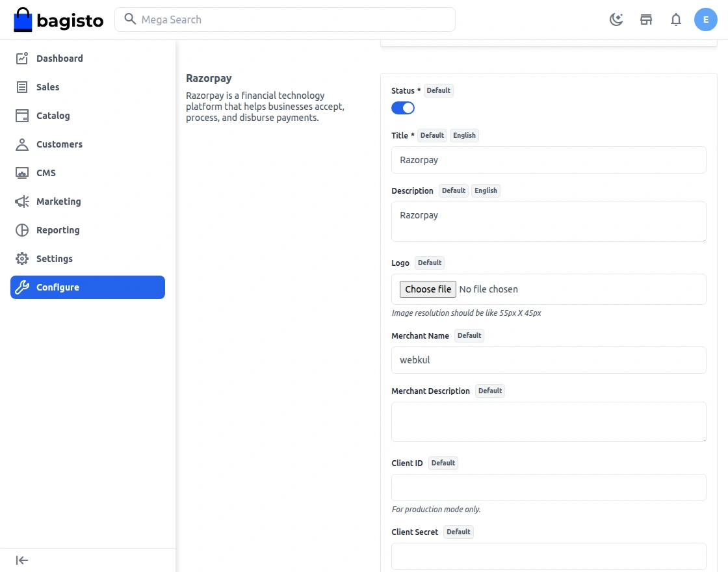
Task: Click the Merchant Name input field
Action: [x=549, y=360]
